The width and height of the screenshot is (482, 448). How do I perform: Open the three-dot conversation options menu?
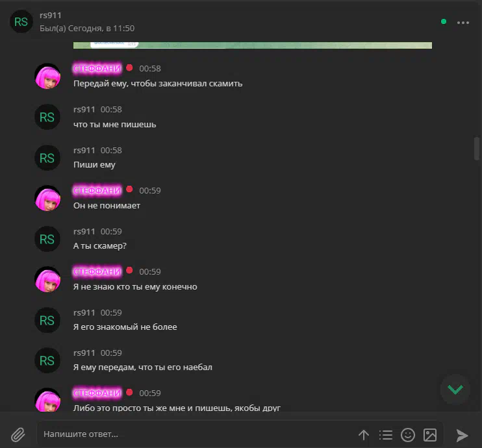463,23
